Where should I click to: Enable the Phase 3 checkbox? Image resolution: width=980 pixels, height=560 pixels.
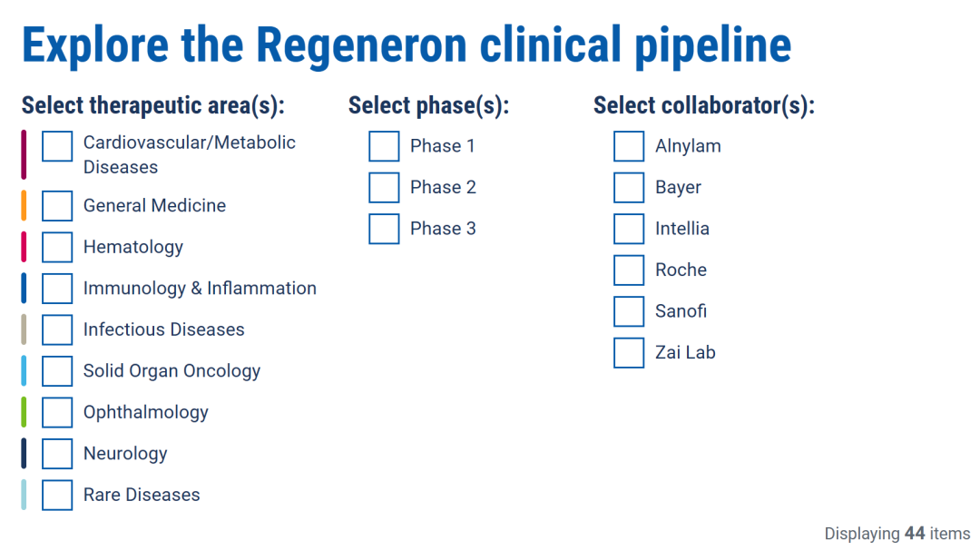[x=384, y=229]
